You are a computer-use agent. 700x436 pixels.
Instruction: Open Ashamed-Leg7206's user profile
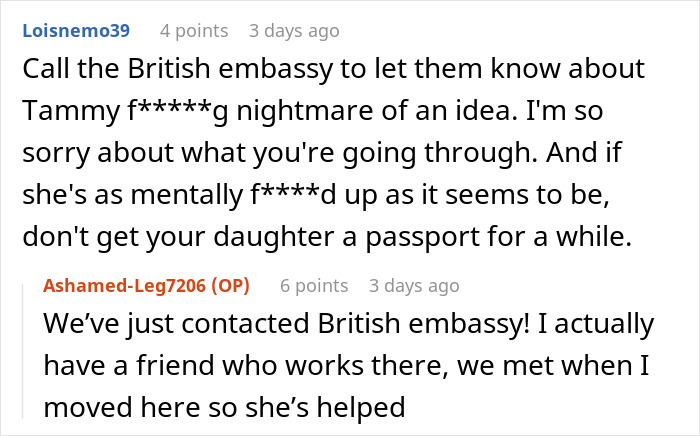coord(121,286)
